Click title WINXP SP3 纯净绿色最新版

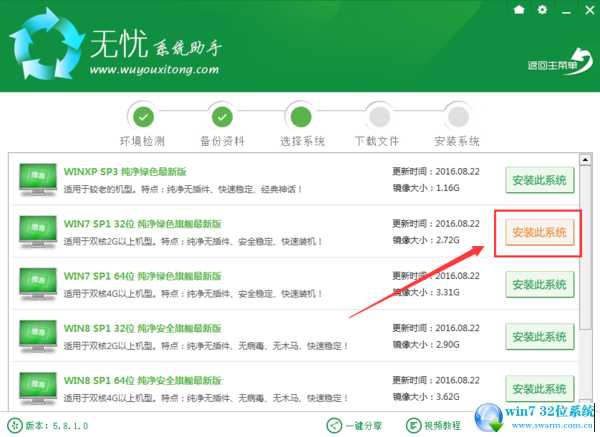pos(125,172)
